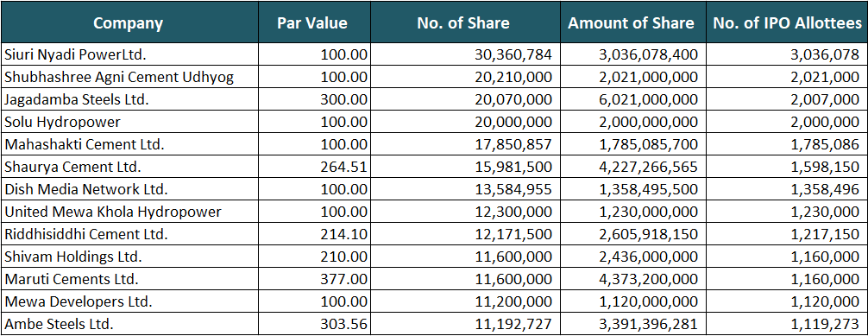Click the No. of Share header

coord(463,22)
